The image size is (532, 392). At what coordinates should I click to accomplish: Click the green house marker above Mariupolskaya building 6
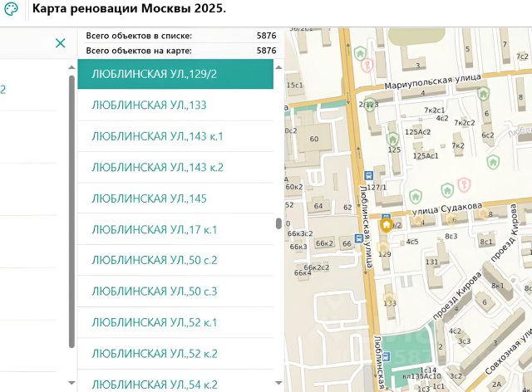[x=483, y=93]
